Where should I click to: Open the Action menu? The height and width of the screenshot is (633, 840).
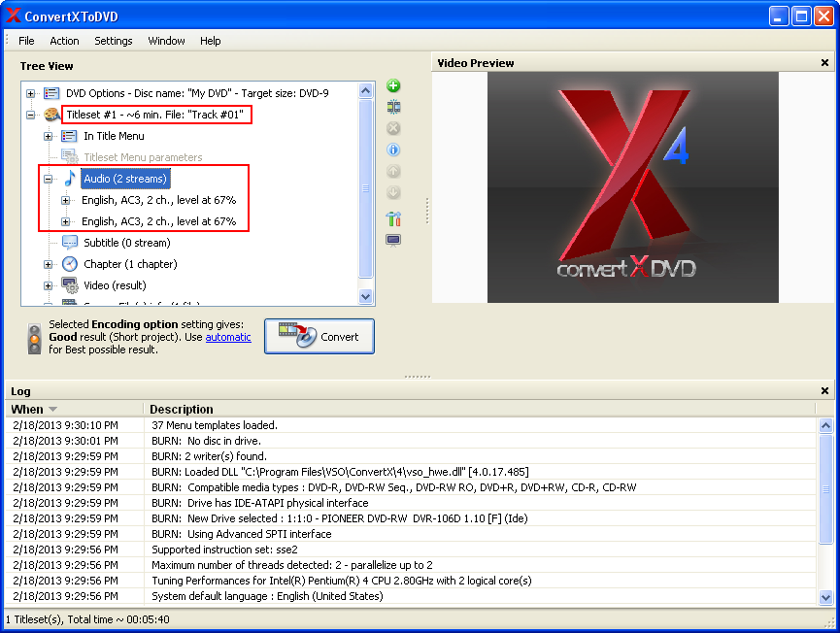(x=64, y=41)
